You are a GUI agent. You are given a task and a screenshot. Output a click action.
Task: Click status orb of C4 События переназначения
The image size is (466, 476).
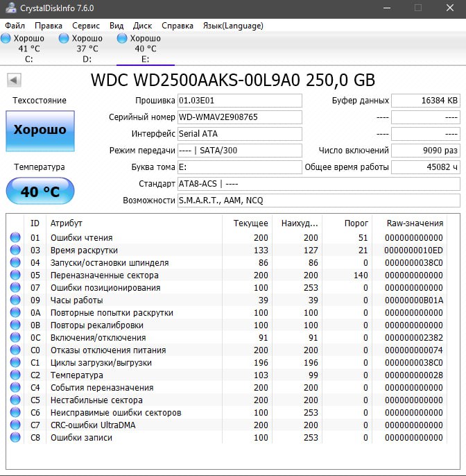coord(15,387)
